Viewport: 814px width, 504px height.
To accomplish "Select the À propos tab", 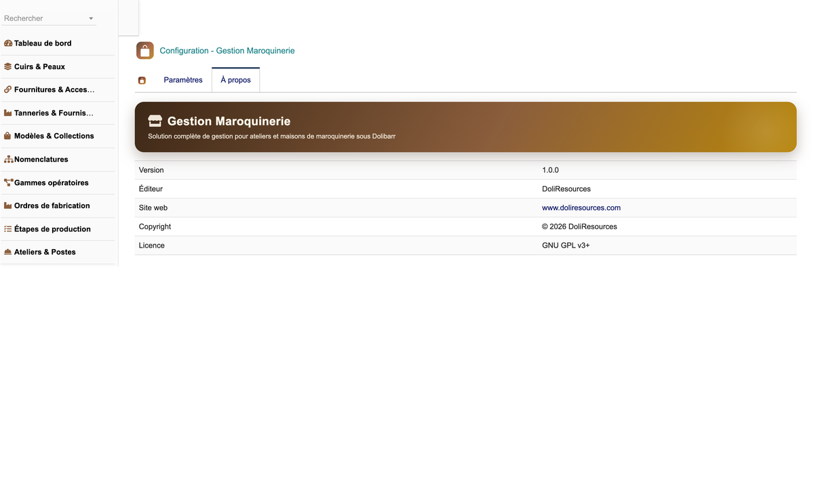I will click(235, 80).
